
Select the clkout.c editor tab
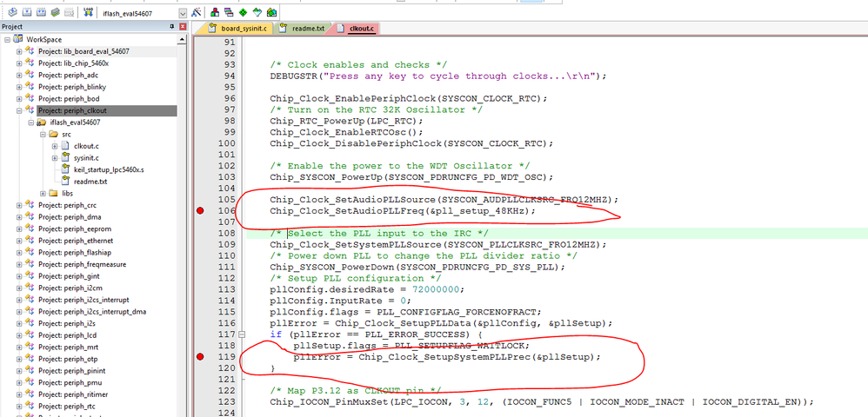[x=357, y=28]
